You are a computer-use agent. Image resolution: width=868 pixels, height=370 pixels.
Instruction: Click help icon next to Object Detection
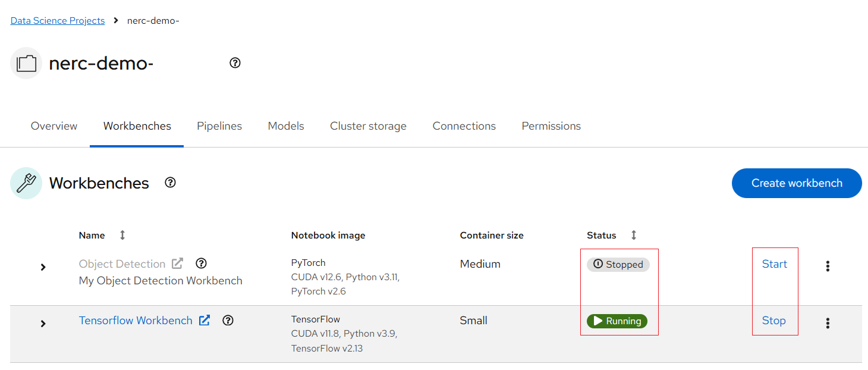[x=201, y=263]
